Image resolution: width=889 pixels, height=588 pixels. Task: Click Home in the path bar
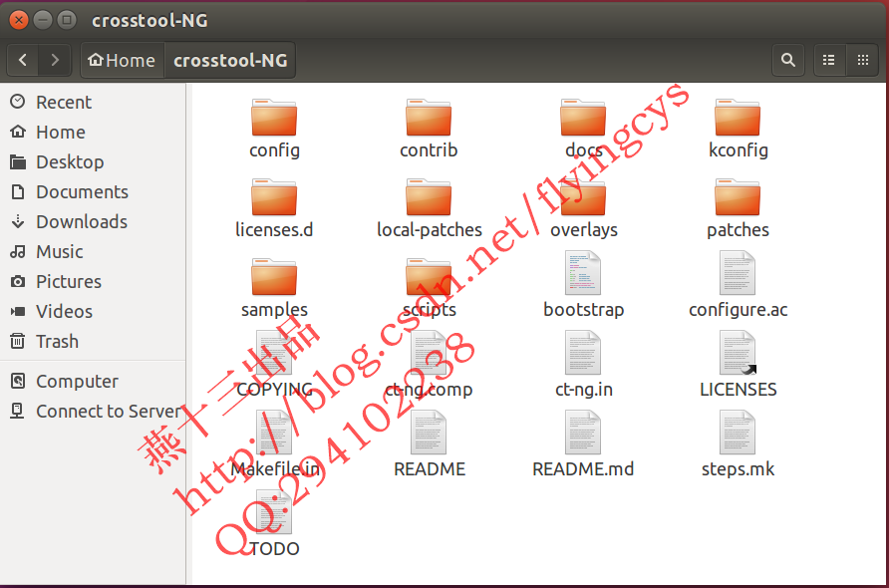pos(123,60)
